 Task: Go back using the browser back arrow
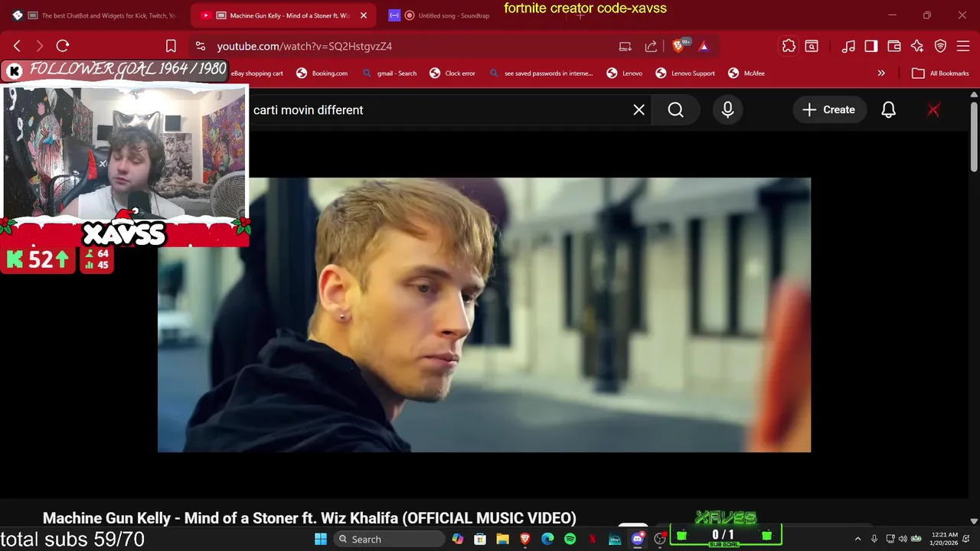(x=17, y=46)
